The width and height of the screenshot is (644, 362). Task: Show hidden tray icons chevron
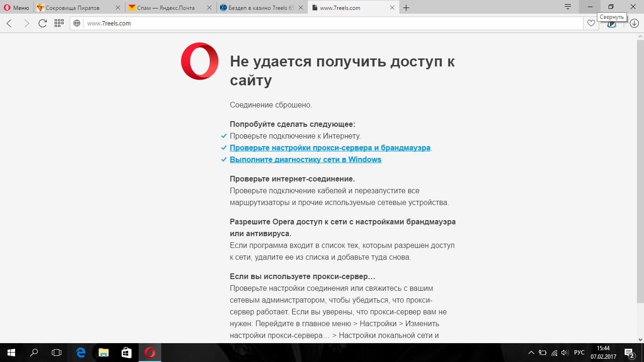click(x=531, y=353)
